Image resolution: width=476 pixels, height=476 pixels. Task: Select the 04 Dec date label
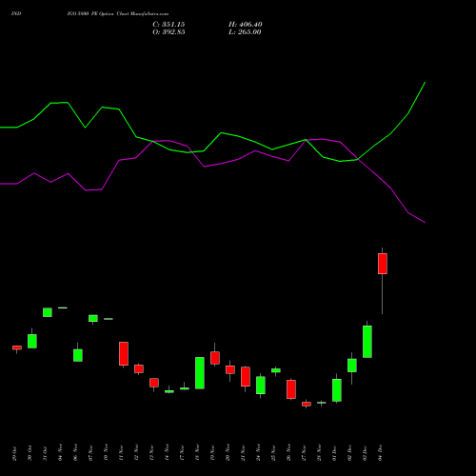click(380, 453)
